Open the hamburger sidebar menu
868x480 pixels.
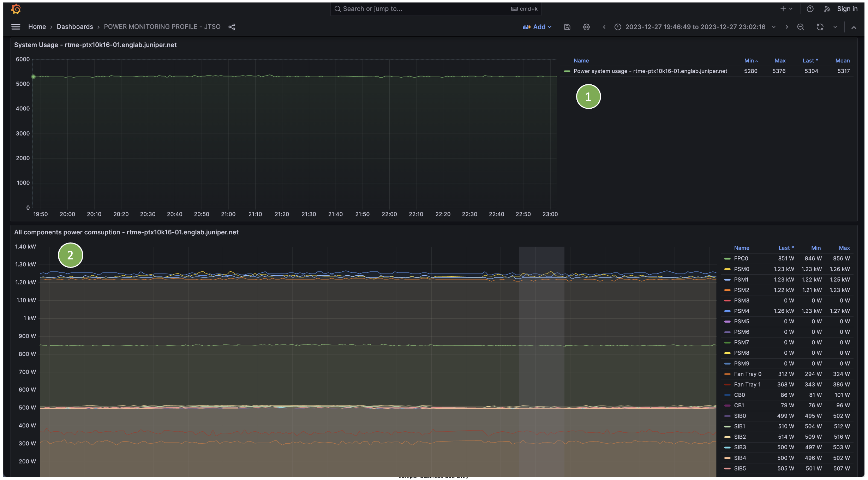tap(16, 27)
